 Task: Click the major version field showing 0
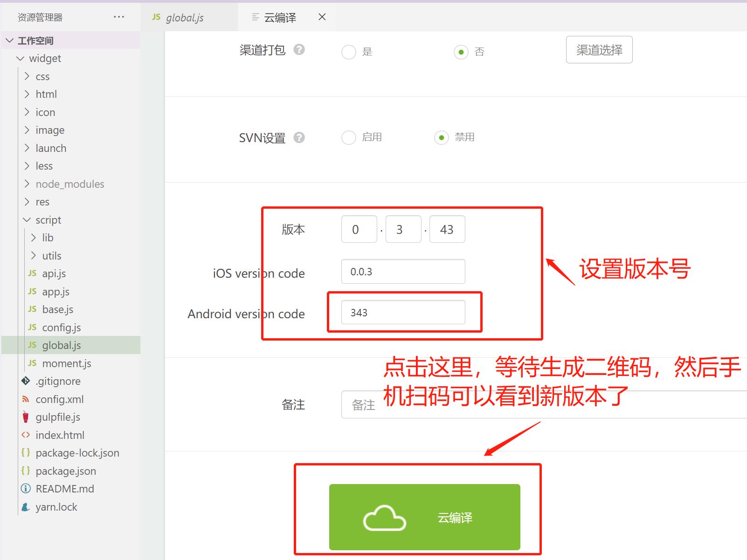point(359,229)
